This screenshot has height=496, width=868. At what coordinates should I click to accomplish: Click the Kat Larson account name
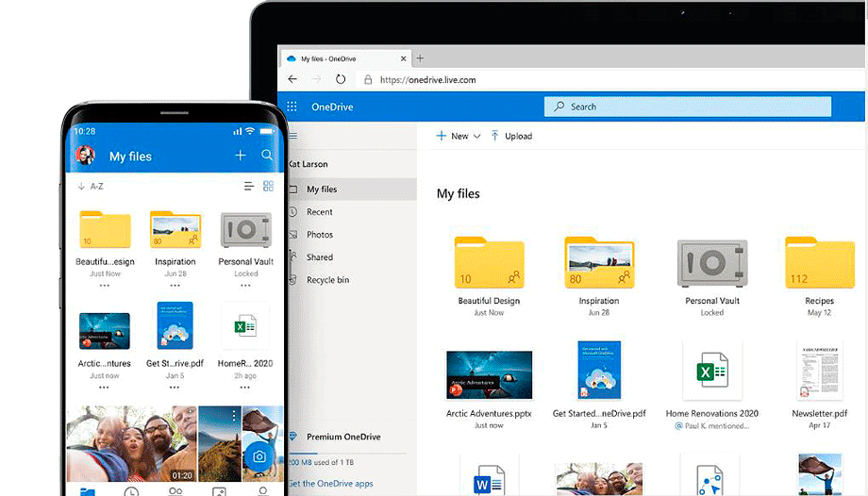click(309, 164)
